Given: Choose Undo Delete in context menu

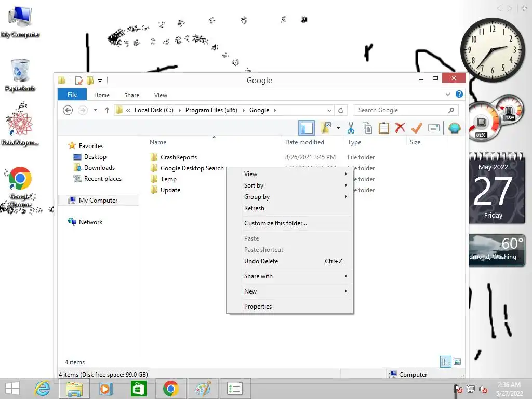Looking at the screenshot, I should (296, 261).
